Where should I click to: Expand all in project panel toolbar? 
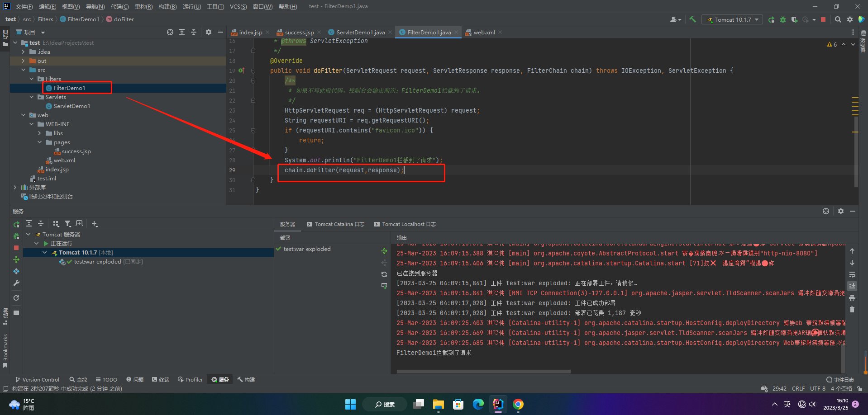click(x=182, y=32)
